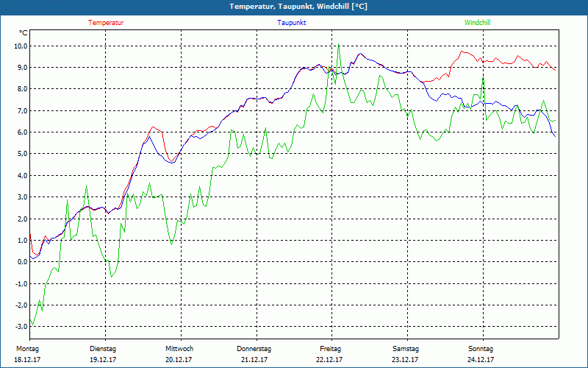Click the 10,0 y-axis value

[21, 46]
